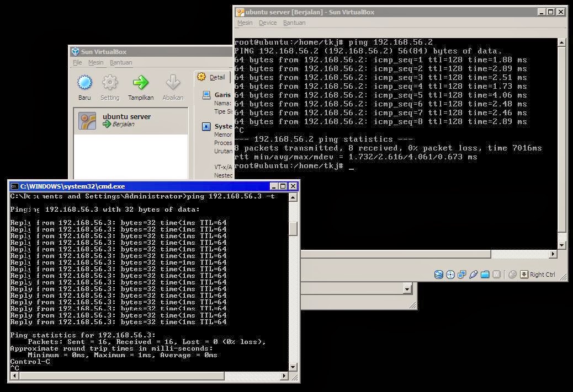Click the hard disk activity icon in VM status bar
This screenshot has height=392, width=573.
point(439,274)
